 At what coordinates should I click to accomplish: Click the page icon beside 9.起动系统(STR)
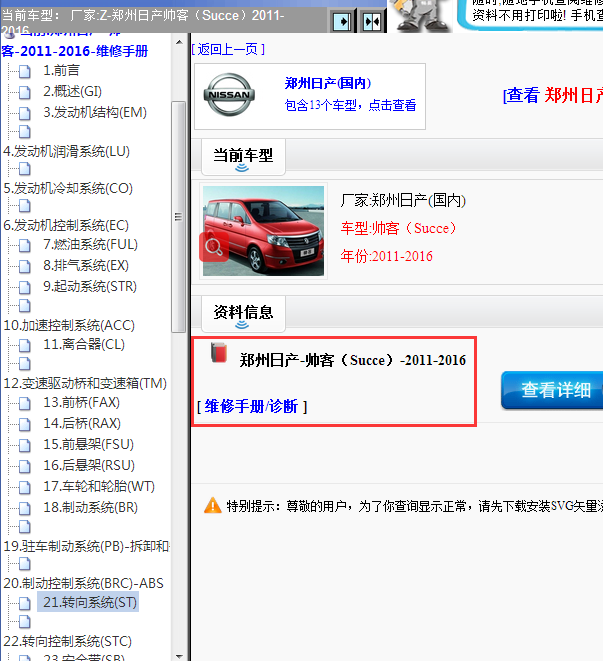25,288
